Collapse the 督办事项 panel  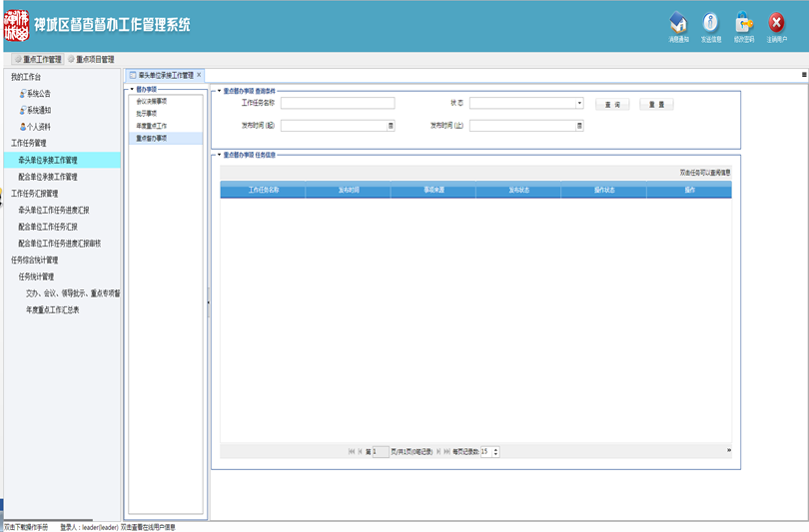click(x=132, y=90)
